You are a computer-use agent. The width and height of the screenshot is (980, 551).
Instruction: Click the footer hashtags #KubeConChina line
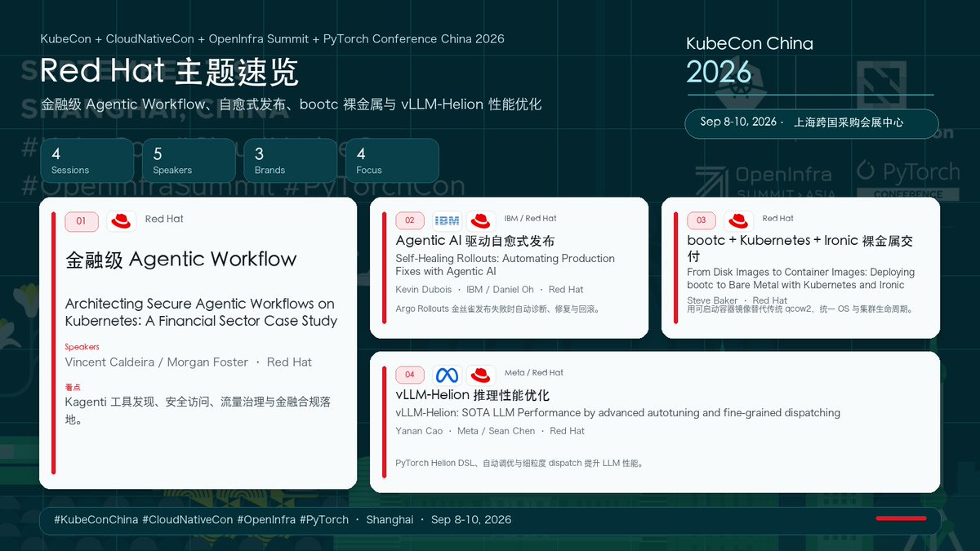[283, 520]
